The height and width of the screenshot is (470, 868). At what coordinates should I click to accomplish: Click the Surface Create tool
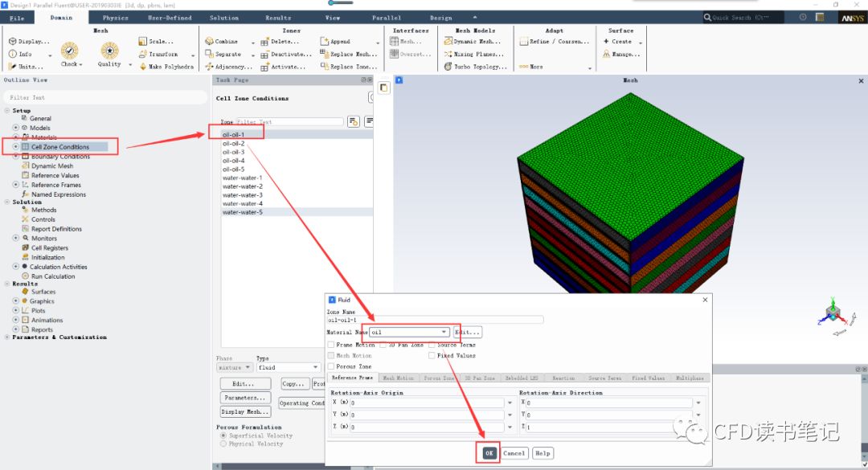pyautogui.click(x=617, y=42)
